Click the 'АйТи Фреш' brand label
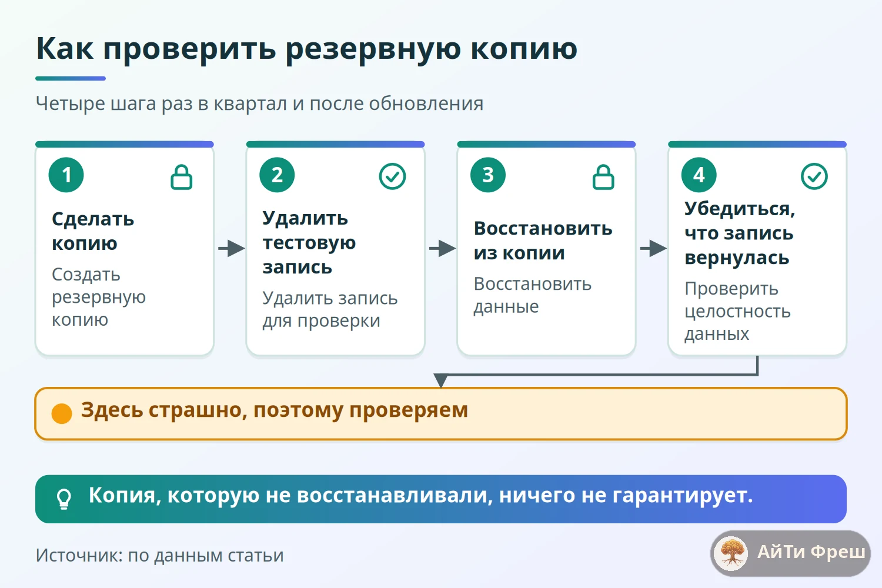This screenshot has height=588, width=882. click(x=811, y=552)
